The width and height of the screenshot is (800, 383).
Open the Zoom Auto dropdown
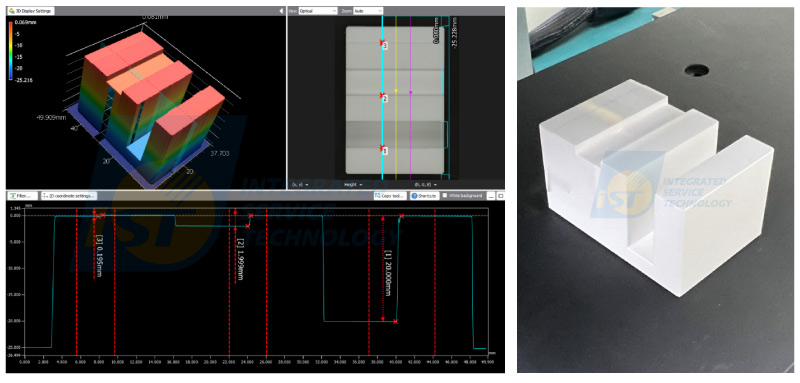[x=368, y=10]
